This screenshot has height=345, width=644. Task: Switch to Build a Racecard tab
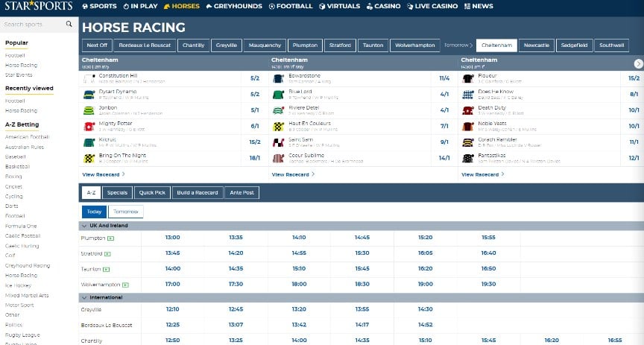tap(198, 193)
